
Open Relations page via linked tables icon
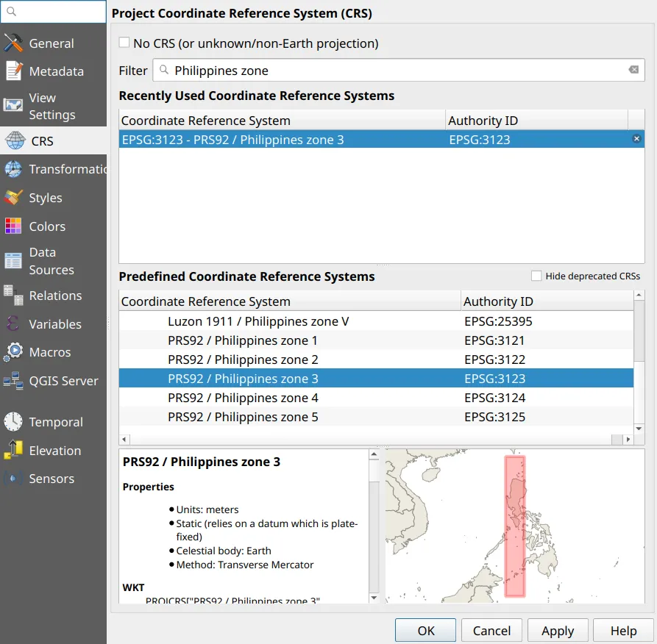[13, 296]
